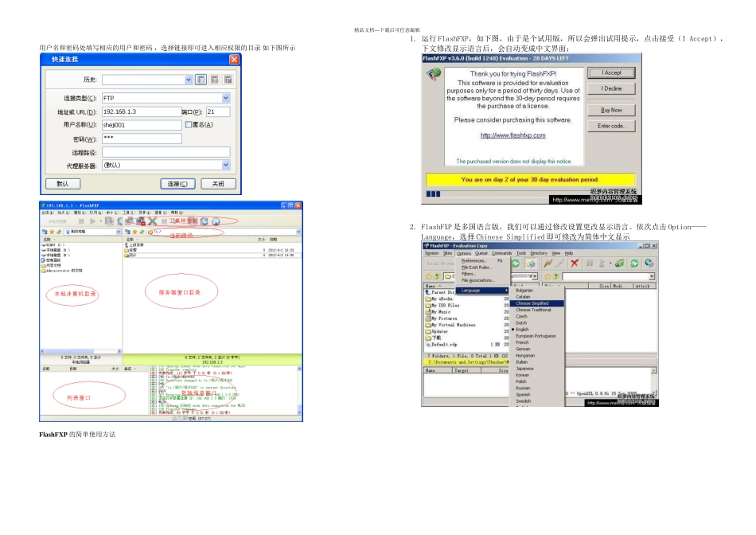Click the I Accept button

[611, 72]
